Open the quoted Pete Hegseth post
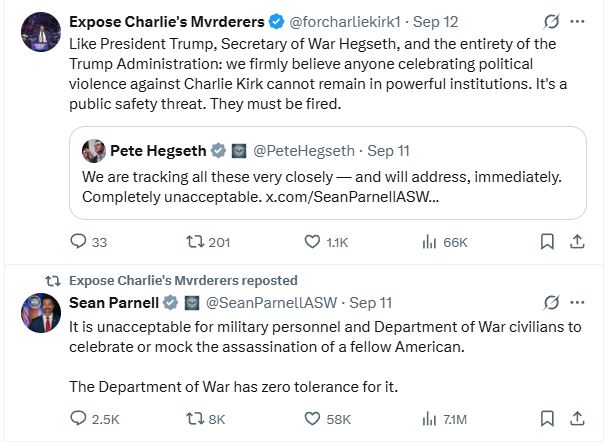Viewport: 605px width, 442px height. 328,173
